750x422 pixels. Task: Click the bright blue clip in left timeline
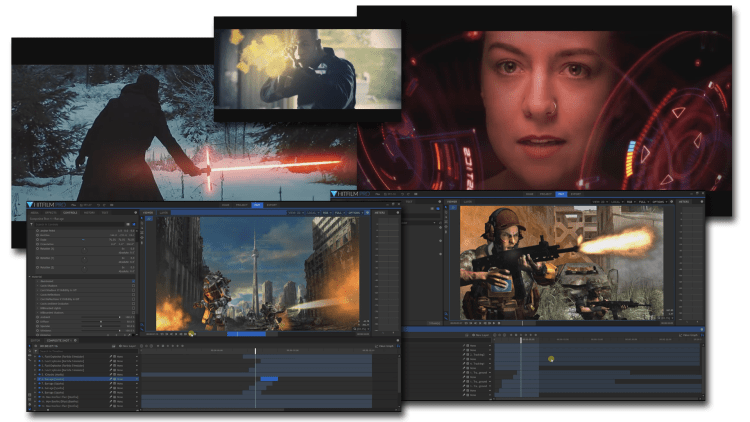[x=269, y=379]
